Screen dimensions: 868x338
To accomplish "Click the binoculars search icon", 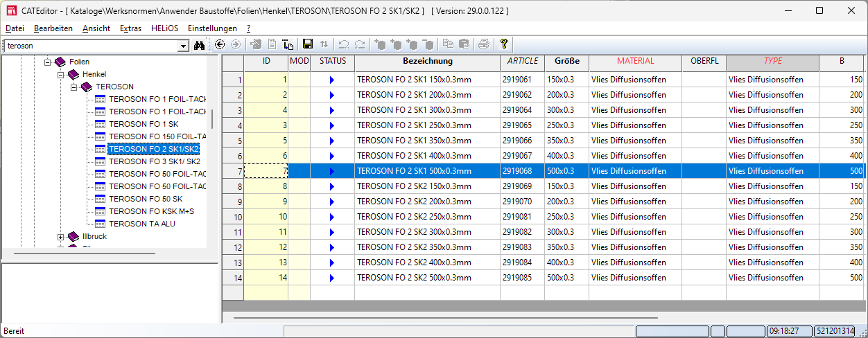I will tap(200, 45).
